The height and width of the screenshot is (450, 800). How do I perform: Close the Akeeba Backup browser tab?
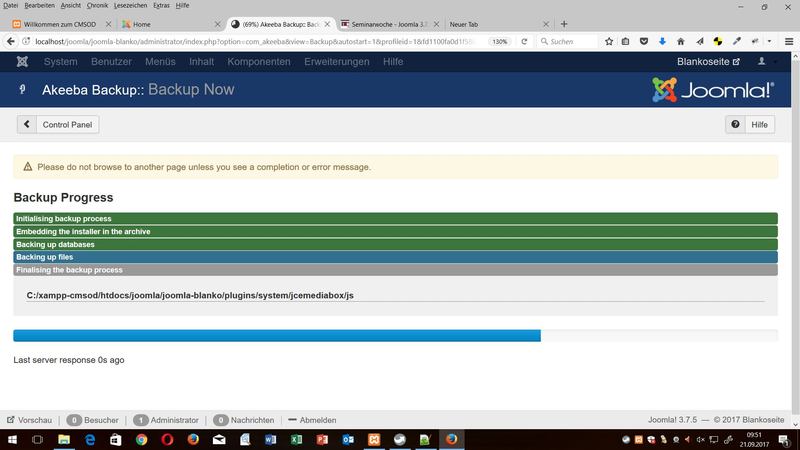click(x=328, y=24)
